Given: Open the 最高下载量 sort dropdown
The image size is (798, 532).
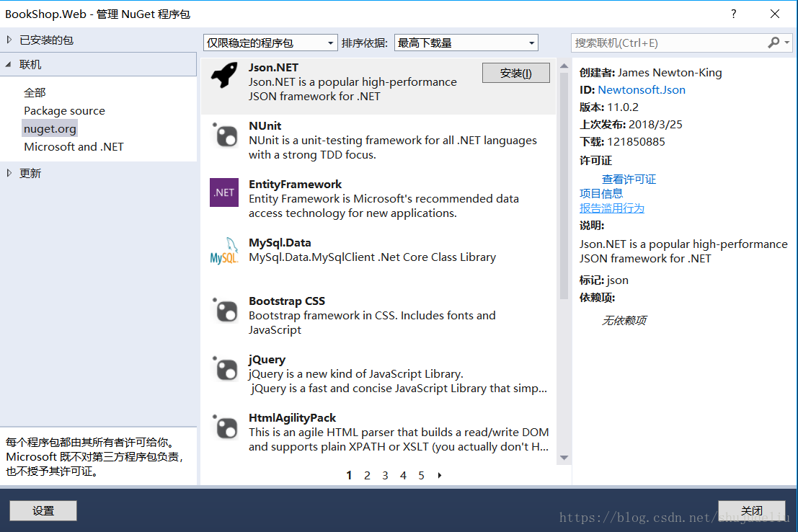Looking at the screenshot, I should click(x=466, y=43).
